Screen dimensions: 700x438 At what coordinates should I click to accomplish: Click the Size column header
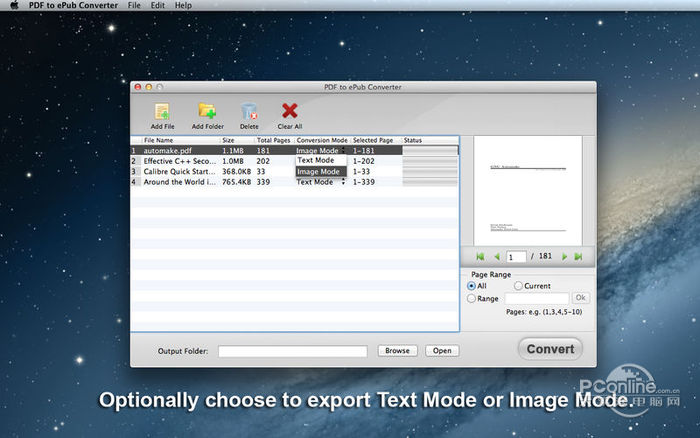(238, 140)
